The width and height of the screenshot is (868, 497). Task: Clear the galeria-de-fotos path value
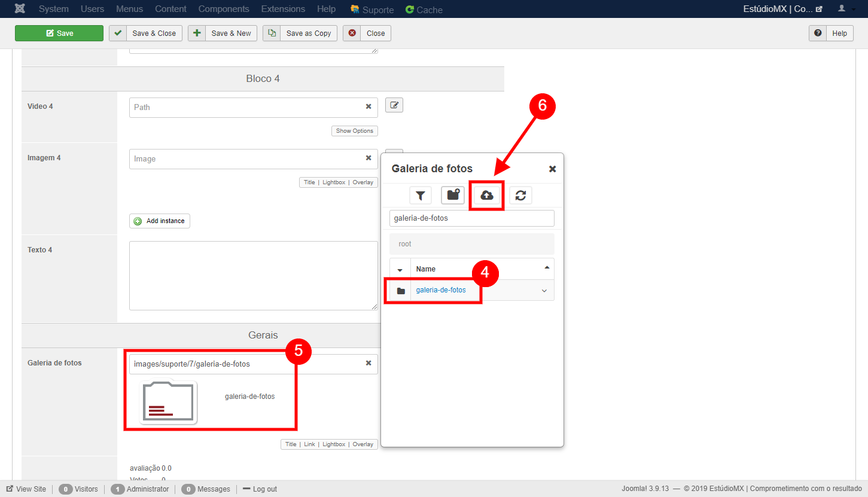368,364
